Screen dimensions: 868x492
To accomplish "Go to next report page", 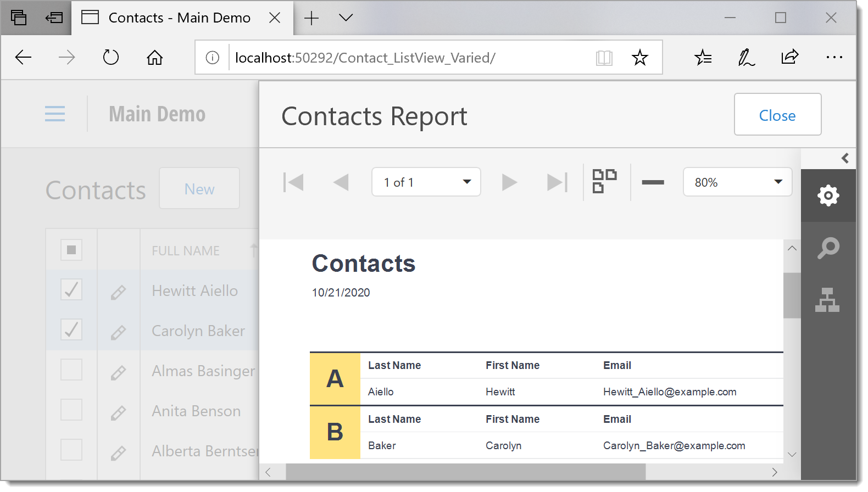I will point(509,182).
